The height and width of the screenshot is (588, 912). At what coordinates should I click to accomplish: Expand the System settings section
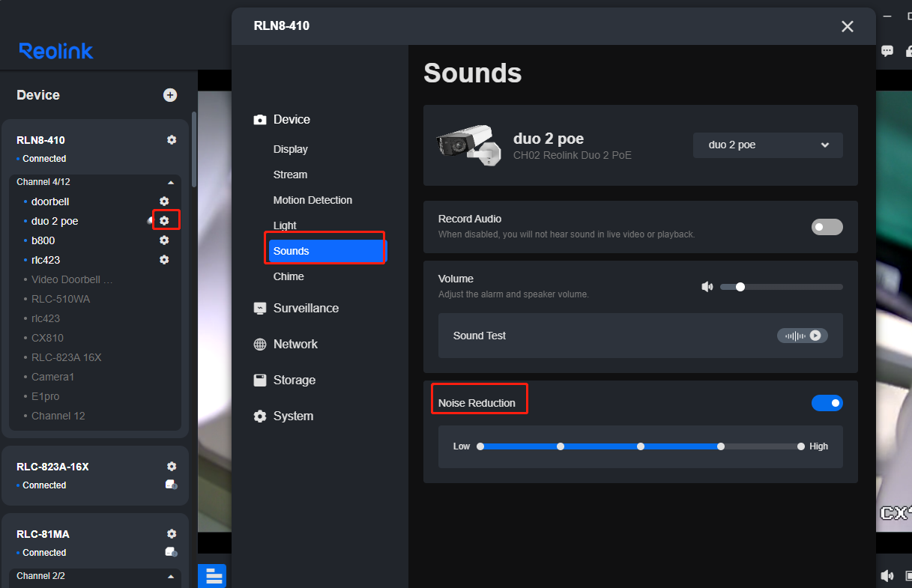[x=283, y=416]
